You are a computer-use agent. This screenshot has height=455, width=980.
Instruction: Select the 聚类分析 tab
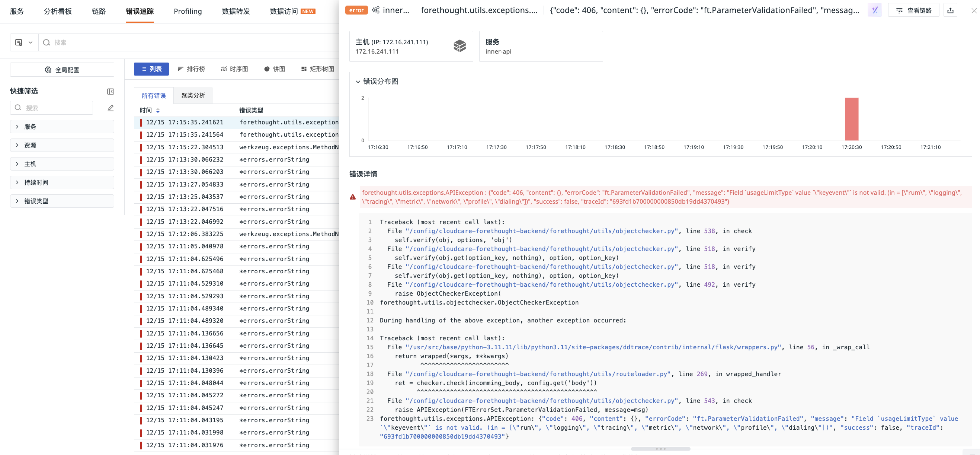tap(193, 96)
